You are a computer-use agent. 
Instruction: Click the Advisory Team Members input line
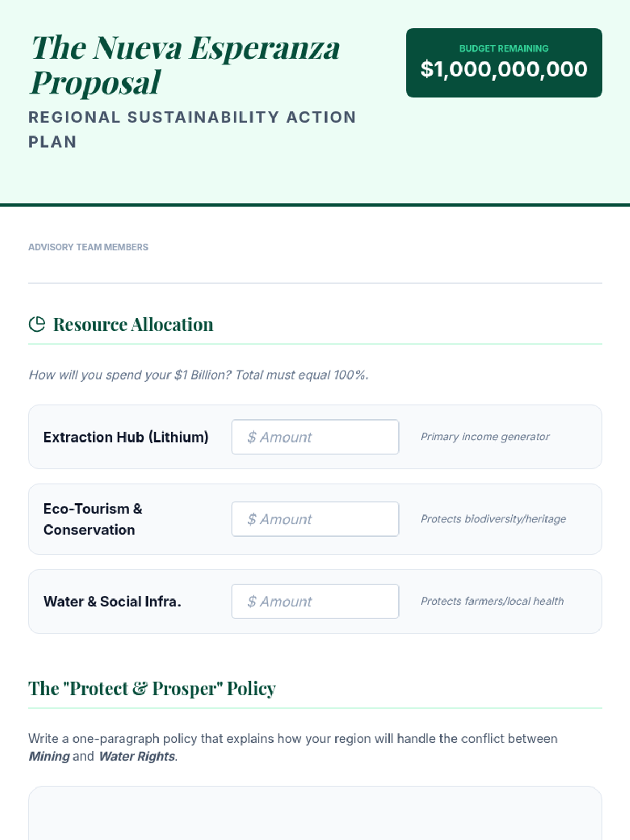(315, 270)
